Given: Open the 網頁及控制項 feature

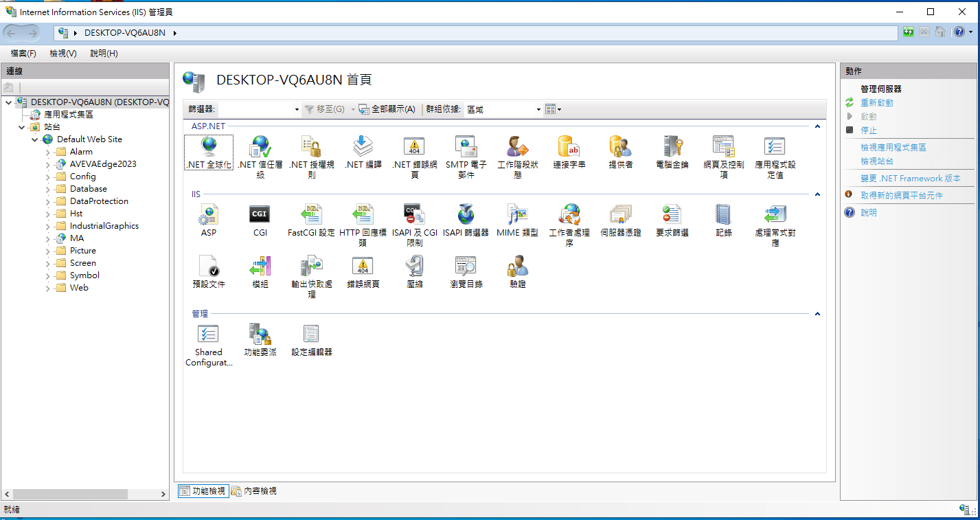Looking at the screenshot, I should 724,157.
